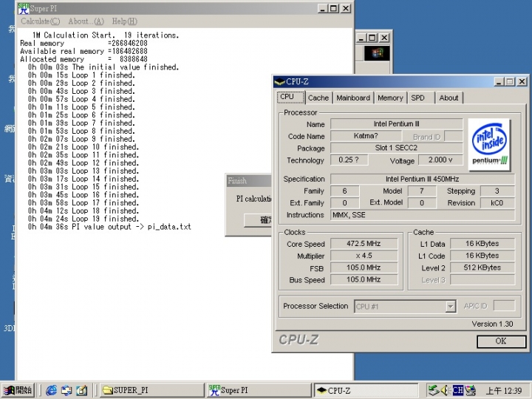Open the About menu in Super PI
532x399 pixels.
[86, 21]
